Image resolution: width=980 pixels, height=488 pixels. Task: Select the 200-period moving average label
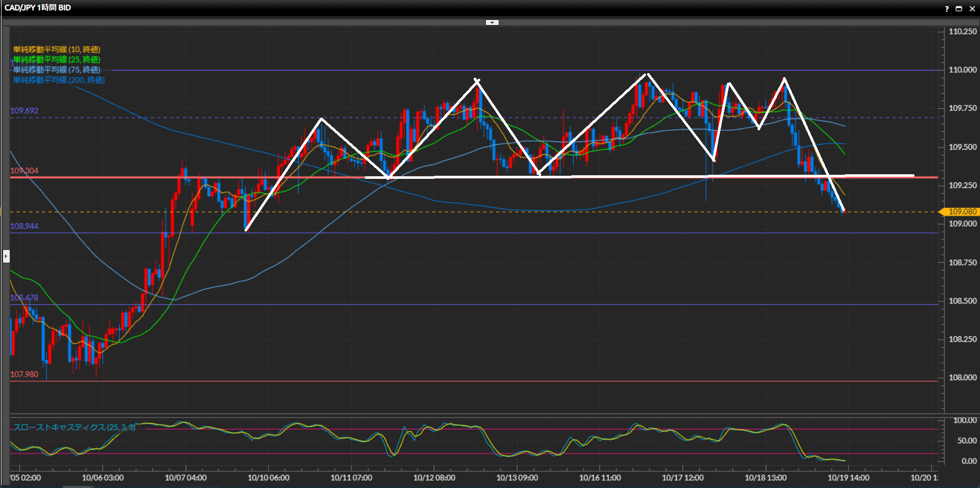coord(59,80)
